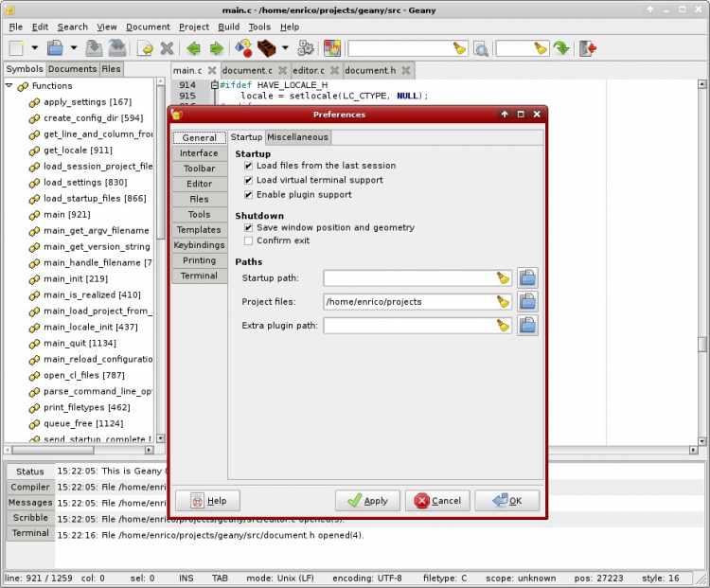Select Editor preferences category
The width and height of the screenshot is (710, 588).
[x=199, y=184]
